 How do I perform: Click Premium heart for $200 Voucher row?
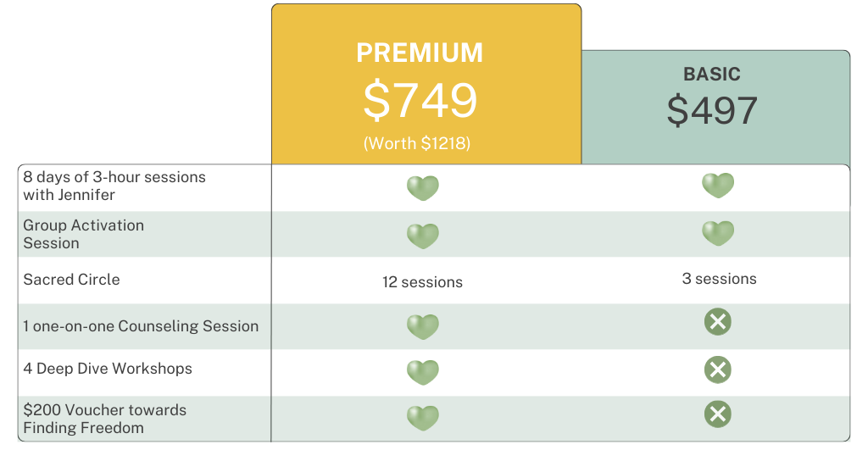pos(423,418)
